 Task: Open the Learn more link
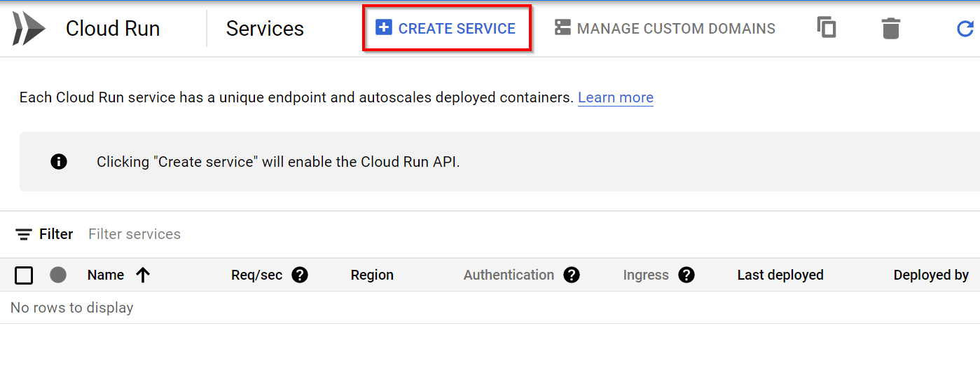point(616,97)
